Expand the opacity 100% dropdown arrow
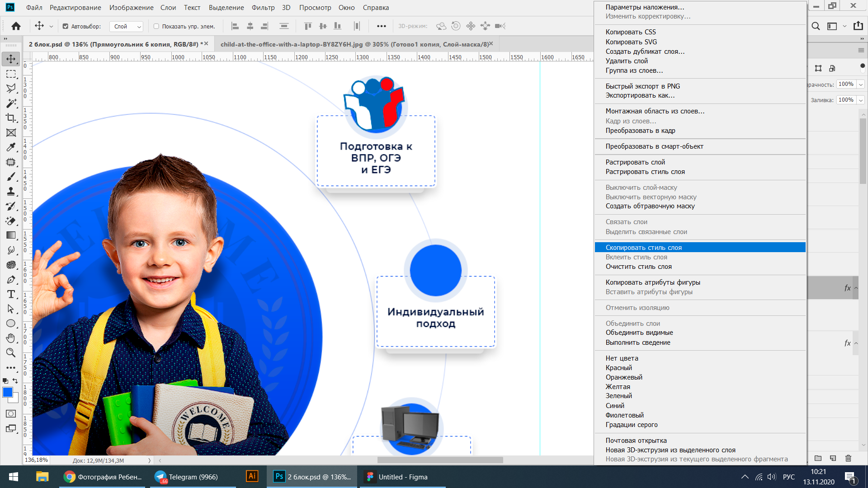The height and width of the screenshot is (488, 868). 861,84
